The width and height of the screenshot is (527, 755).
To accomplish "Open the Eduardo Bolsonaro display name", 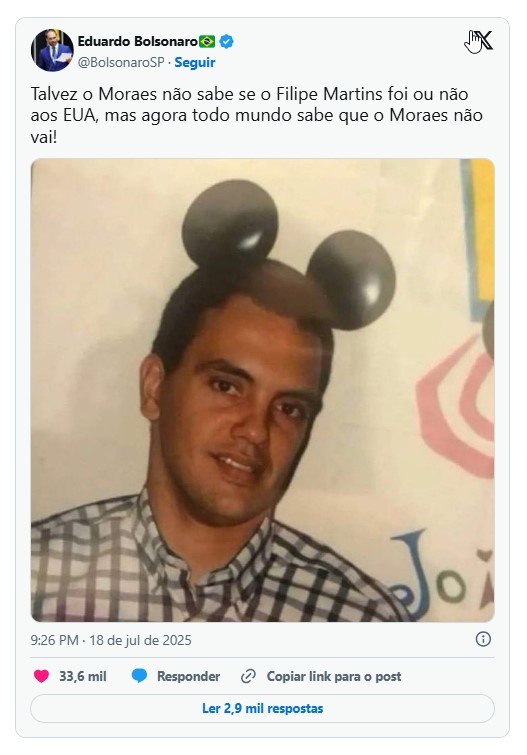I will [138, 42].
